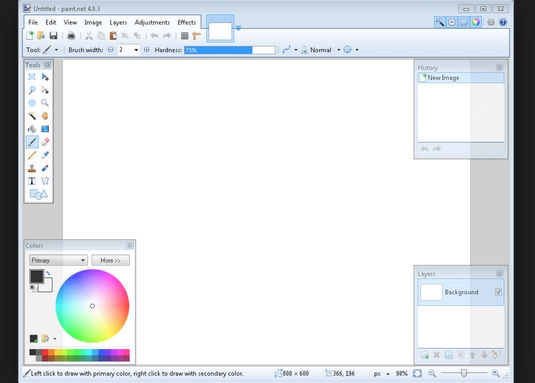Expand the image list arrow beside the thumbnail

pos(238,28)
